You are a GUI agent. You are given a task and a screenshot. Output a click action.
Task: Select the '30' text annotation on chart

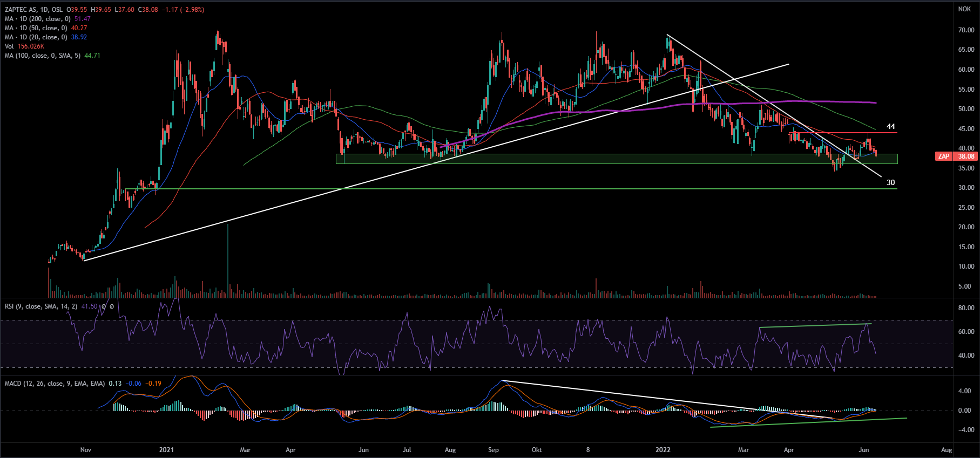point(890,182)
